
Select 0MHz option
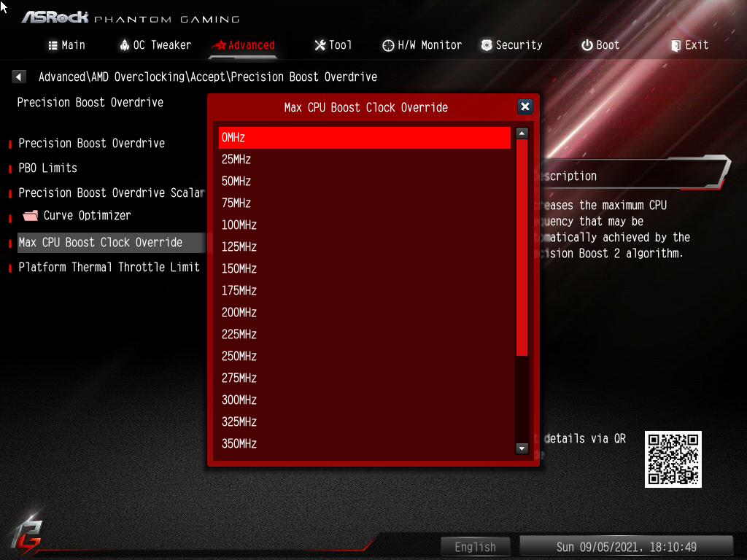click(x=365, y=138)
